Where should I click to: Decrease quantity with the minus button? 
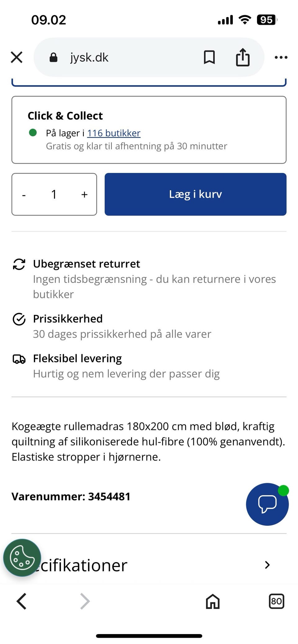(x=24, y=195)
